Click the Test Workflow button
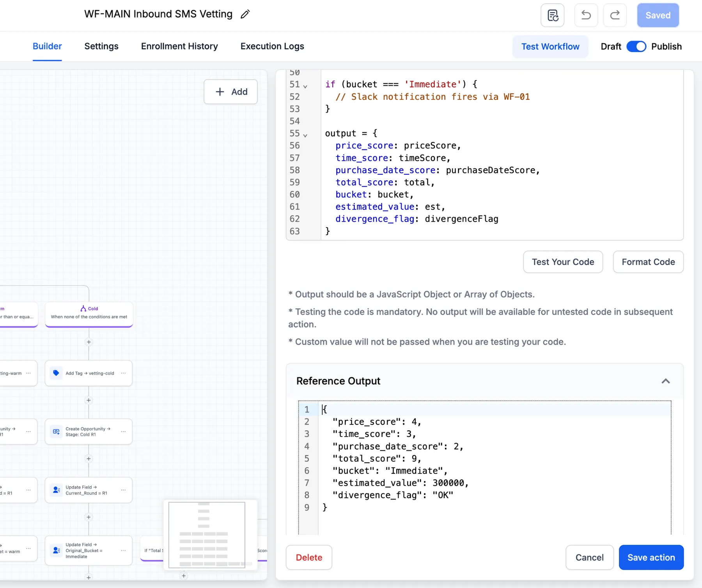Image resolution: width=702 pixels, height=588 pixels. point(550,46)
